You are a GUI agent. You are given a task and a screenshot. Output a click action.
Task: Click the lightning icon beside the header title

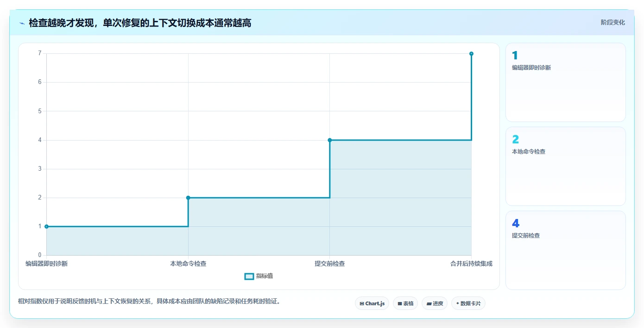point(22,23)
